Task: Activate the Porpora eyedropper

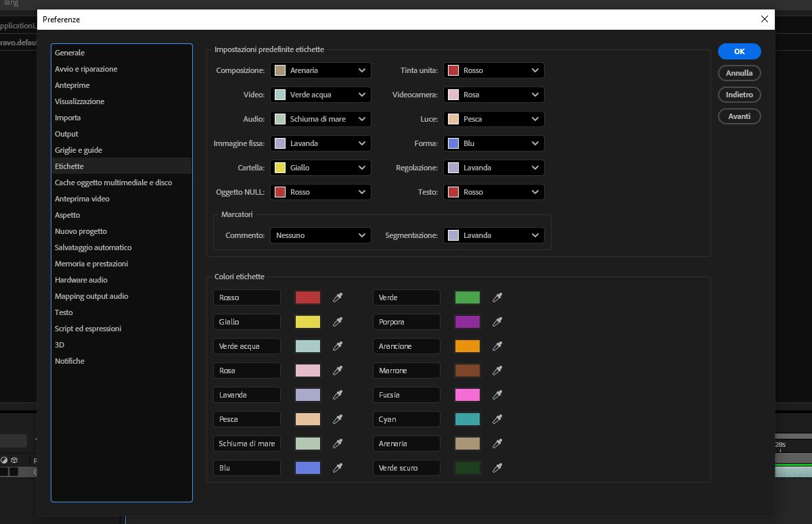Action: pos(497,322)
